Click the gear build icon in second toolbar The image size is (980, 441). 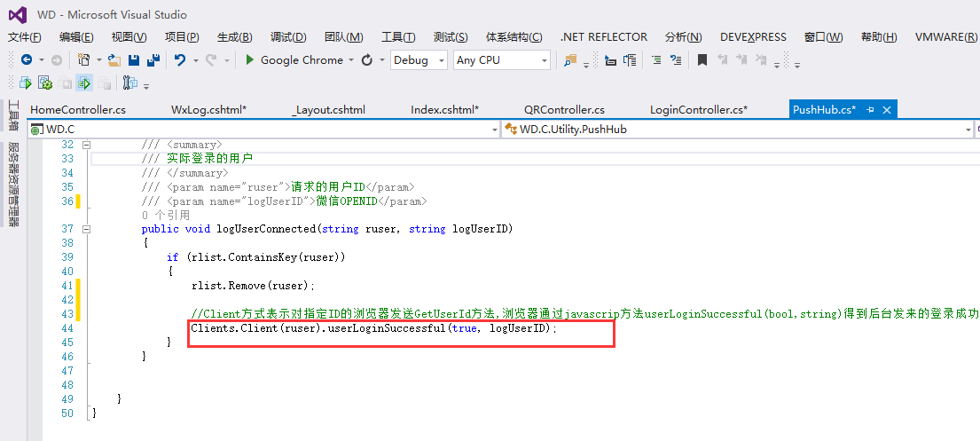pos(45,83)
